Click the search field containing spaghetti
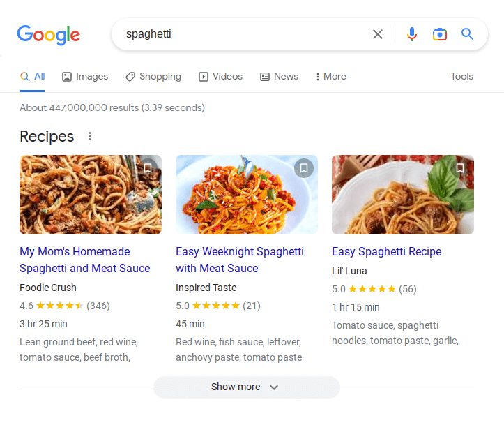Image resolution: width=504 pixels, height=432 pixels. pyautogui.click(x=244, y=34)
